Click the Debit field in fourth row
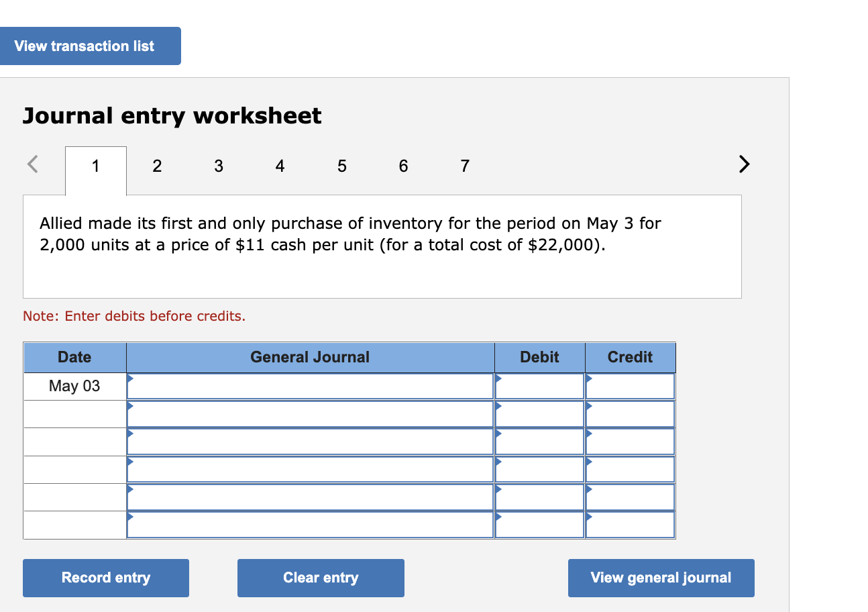 click(539, 469)
